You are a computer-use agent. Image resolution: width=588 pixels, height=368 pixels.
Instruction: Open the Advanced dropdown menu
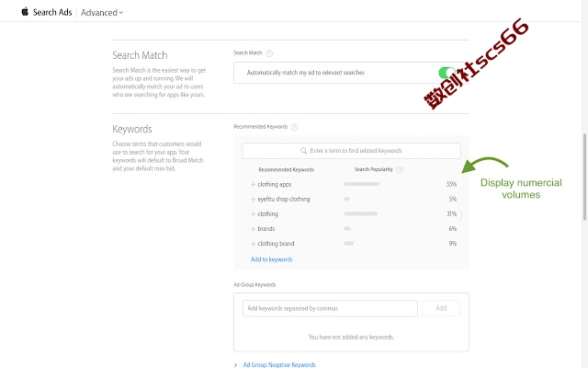102,13
